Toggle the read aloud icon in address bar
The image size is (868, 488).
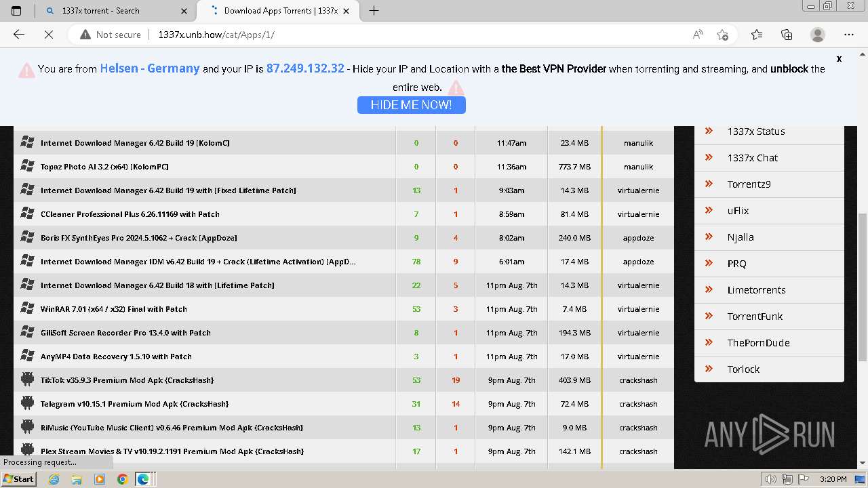coord(698,35)
